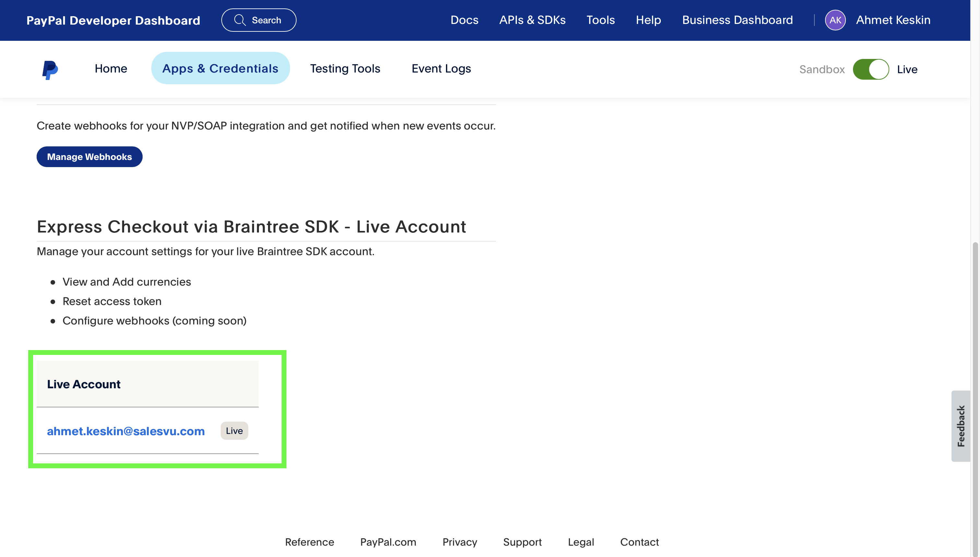980x557 pixels.
Task: Go to Business Dashboard
Action: point(737,20)
